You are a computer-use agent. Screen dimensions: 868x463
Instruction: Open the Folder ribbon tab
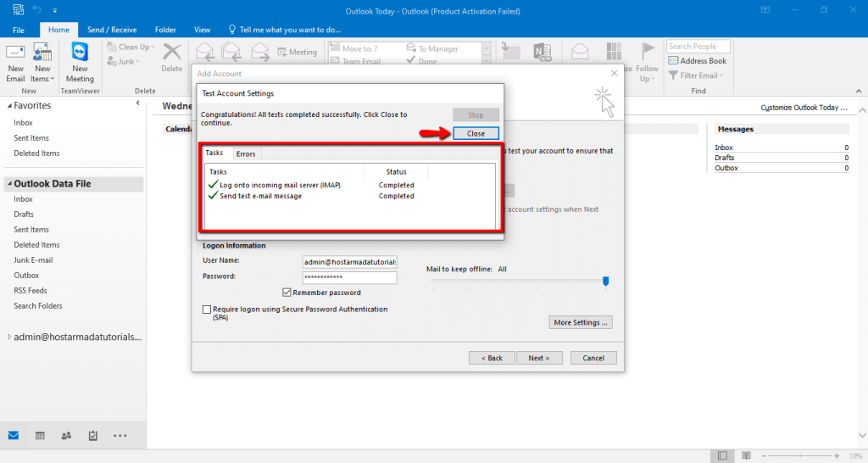click(x=165, y=30)
